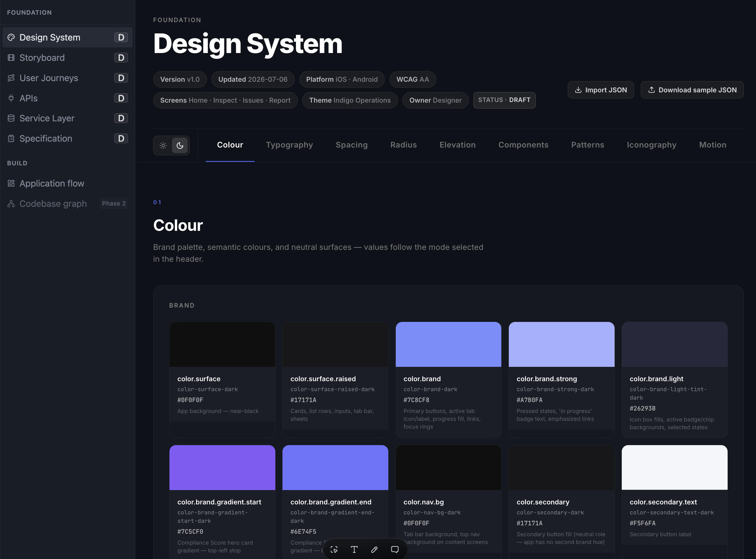756x559 pixels.
Task: Go to Service Layer page
Action: (x=67, y=118)
